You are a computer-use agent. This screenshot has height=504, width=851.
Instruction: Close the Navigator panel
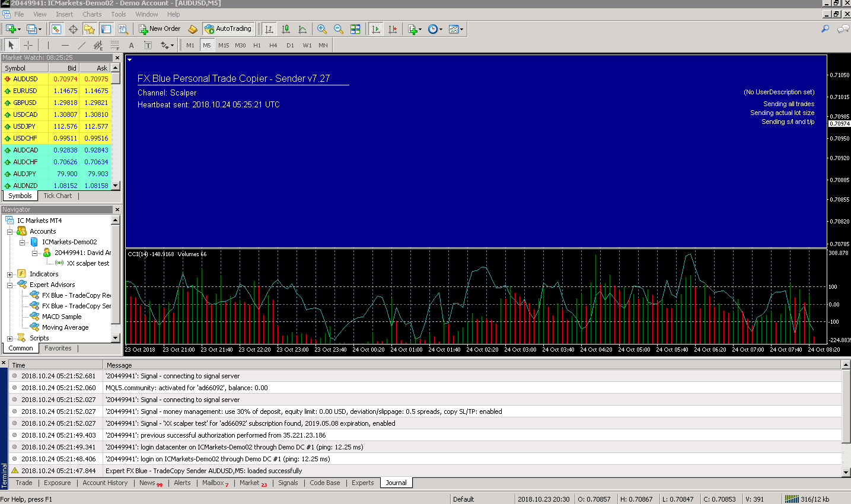[x=117, y=210]
